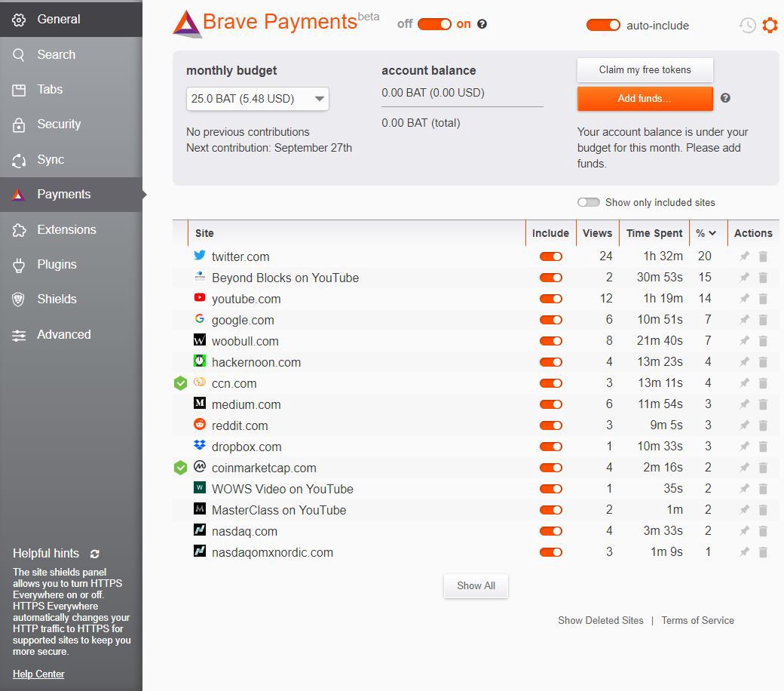
Task: Pin the reddit.com site entry
Action: (744, 425)
